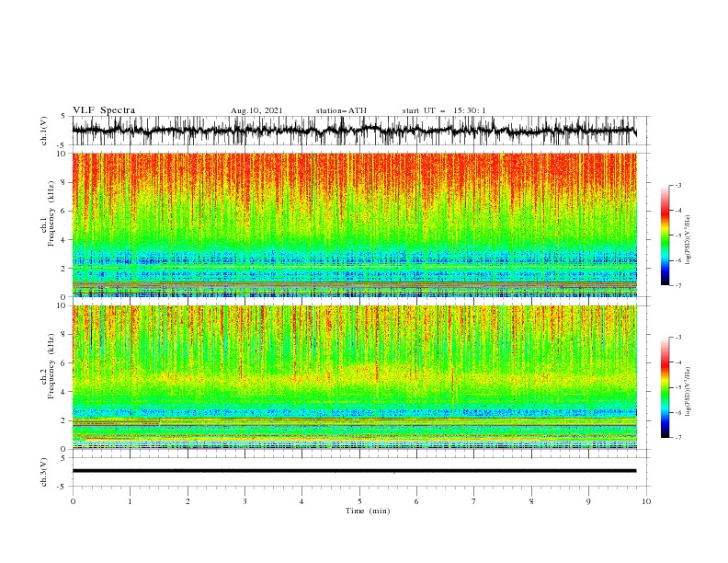Click the '-5' tick of ch.1(V) axis
Screen dimensions: 728x563
point(62,145)
